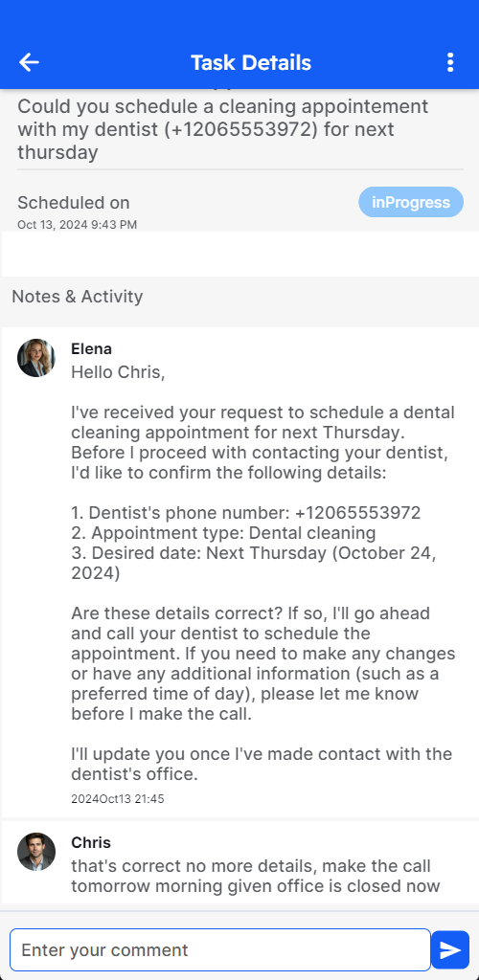Click the Oct 13, 2024 9:43 PM date
The height and width of the screenshot is (980, 479).
click(x=77, y=224)
